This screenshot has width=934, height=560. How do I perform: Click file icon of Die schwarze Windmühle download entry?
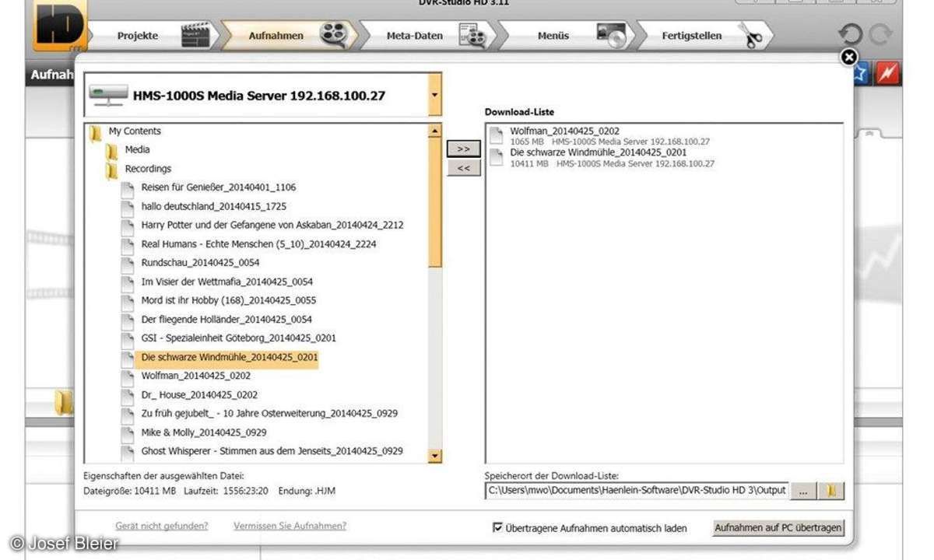point(497,158)
